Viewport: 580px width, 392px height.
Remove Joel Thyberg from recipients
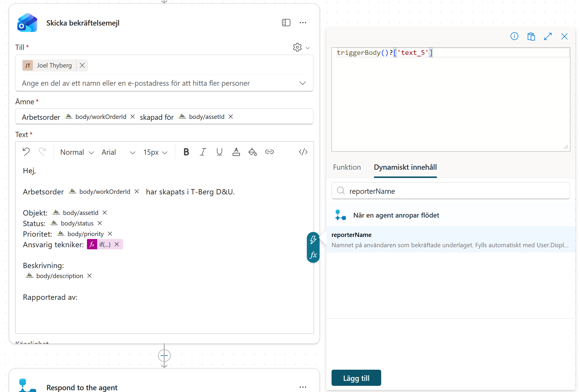click(82, 65)
